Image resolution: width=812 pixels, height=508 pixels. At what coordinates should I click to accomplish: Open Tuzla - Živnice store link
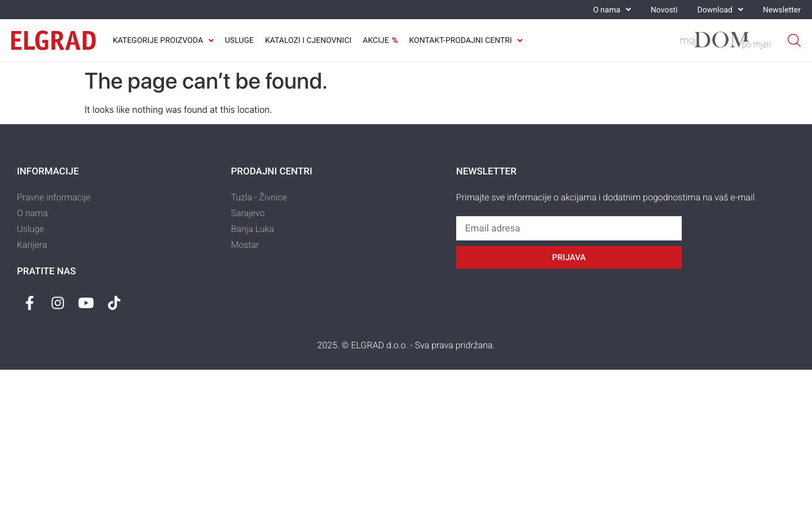pyautogui.click(x=259, y=197)
